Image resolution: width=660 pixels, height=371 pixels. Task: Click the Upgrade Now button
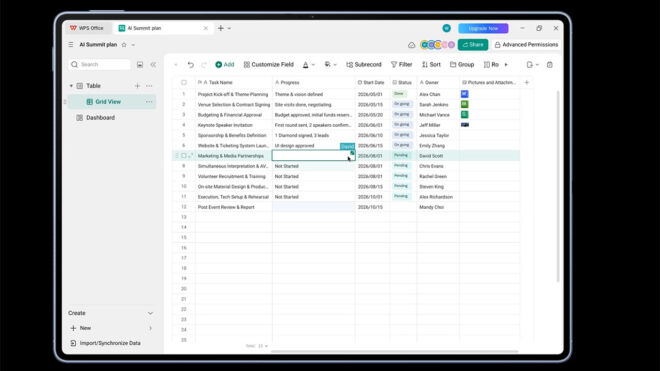coord(483,28)
